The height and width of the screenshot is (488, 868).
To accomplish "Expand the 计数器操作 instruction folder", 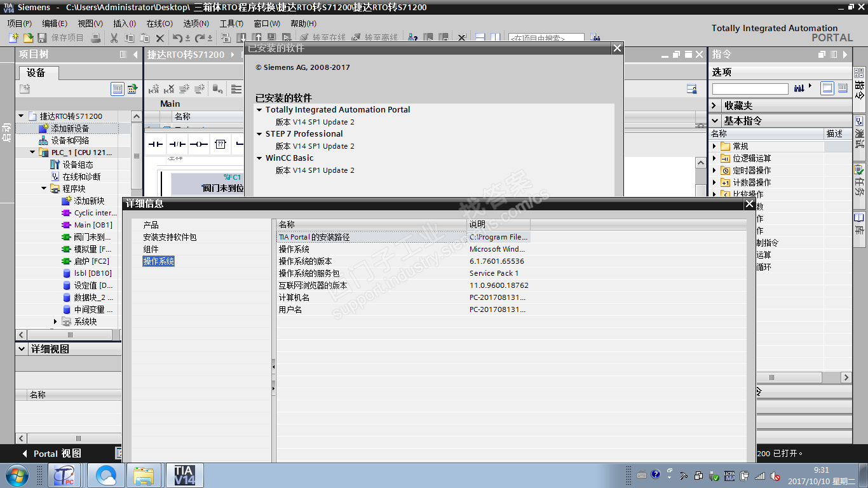I will 714,182.
